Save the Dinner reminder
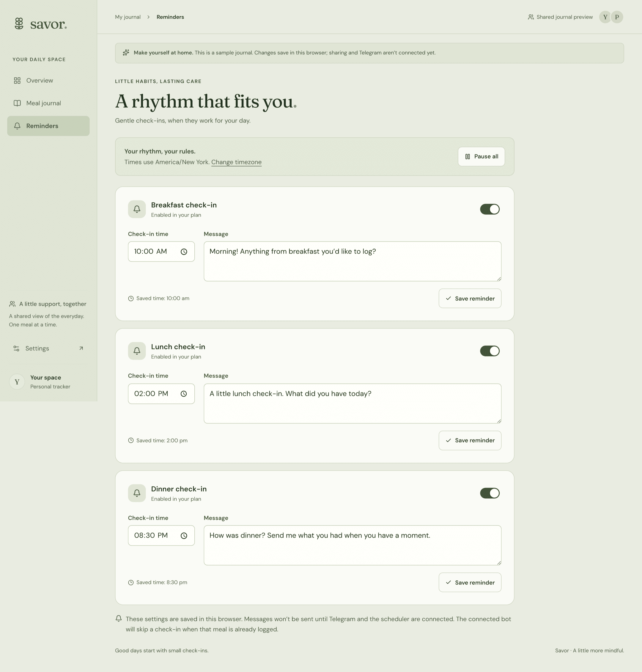The width and height of the screenshot is (642, 672). click(470, 582)
